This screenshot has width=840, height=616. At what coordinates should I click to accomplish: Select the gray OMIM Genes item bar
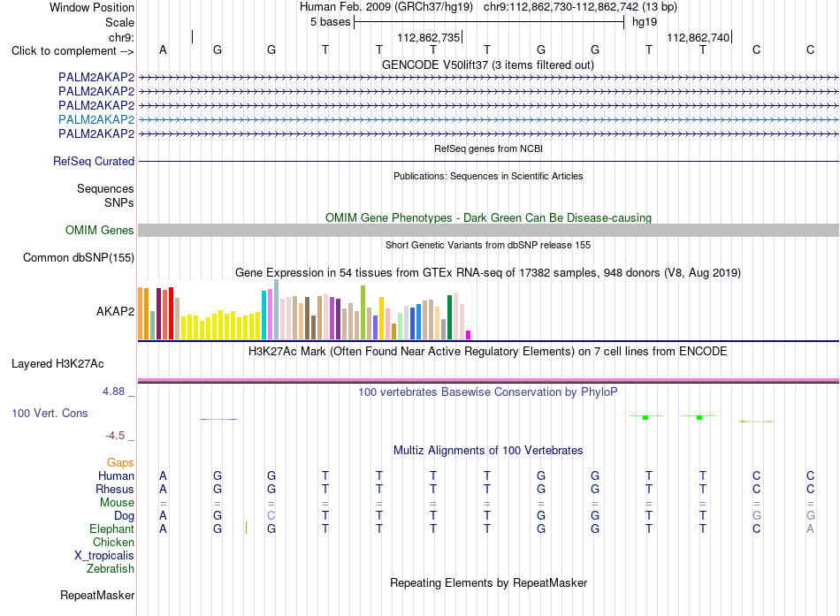(488, 231)
